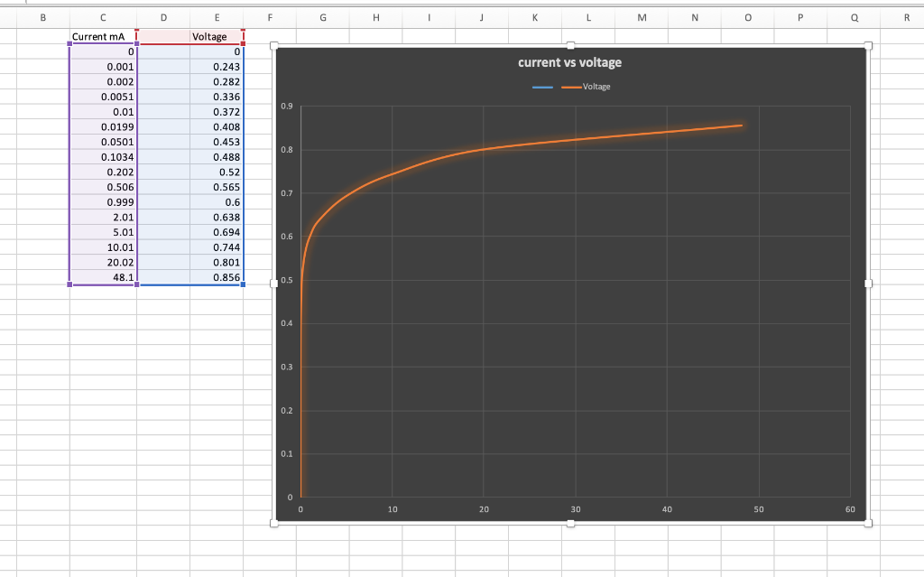Click column header C

(102, 16)
